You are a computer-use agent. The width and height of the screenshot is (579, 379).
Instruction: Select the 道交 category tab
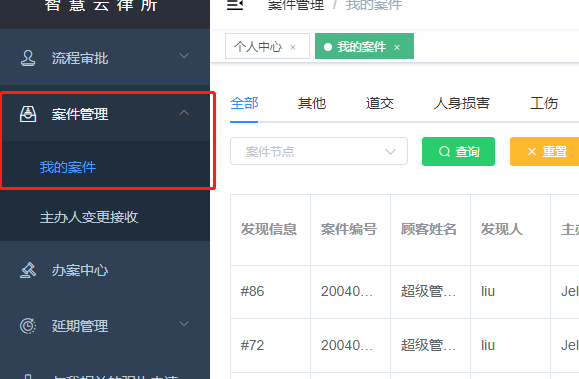point(380,103)
